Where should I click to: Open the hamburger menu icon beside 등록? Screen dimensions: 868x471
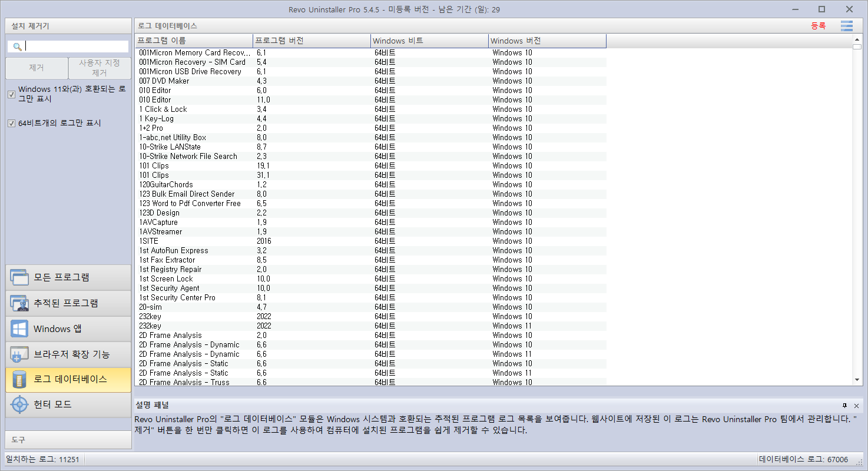[x=847, y=26]
